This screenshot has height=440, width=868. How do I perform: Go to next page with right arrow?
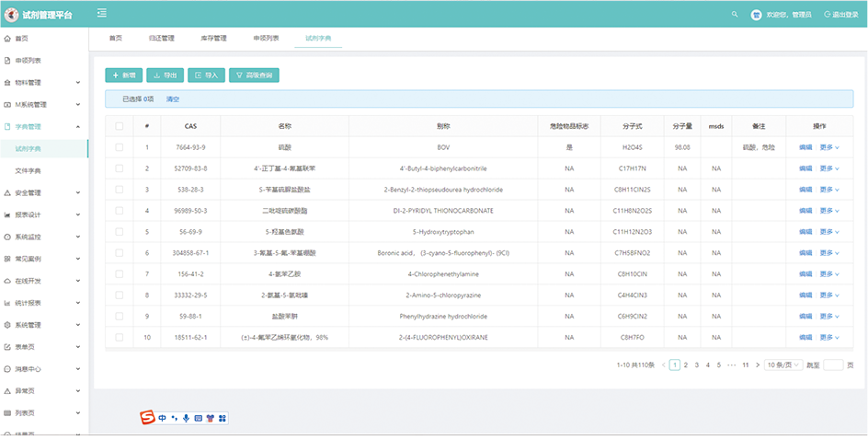click(757, 365)
